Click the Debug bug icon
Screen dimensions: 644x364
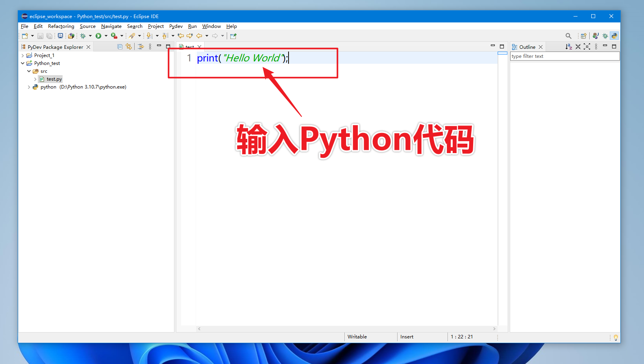click(x=83, y=36)
